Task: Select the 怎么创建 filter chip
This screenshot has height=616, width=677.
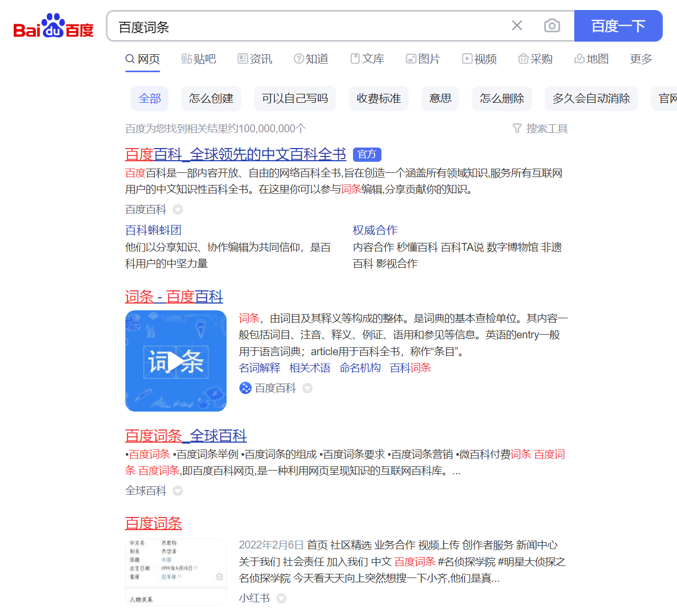Action: click(211, 99)
